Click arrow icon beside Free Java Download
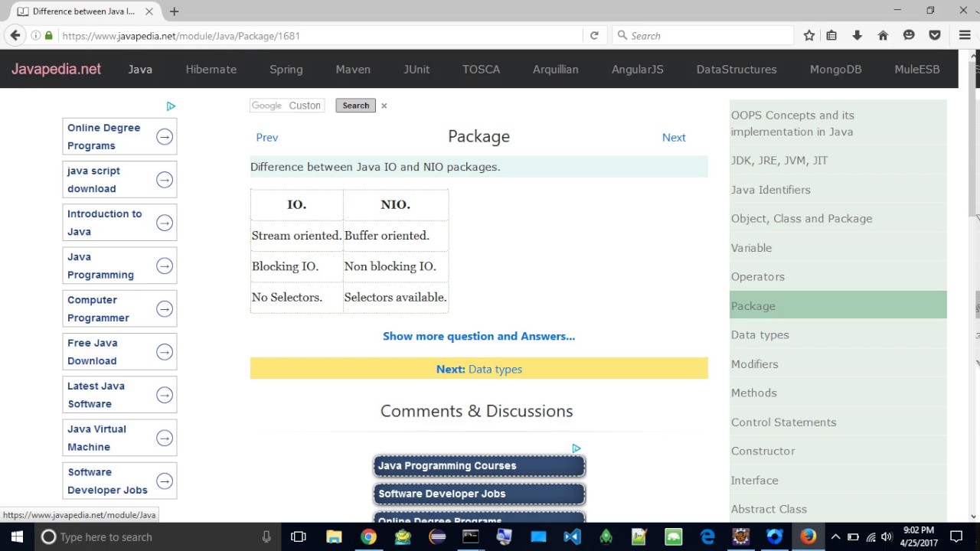980x551 pixels. tap(165, 352)
